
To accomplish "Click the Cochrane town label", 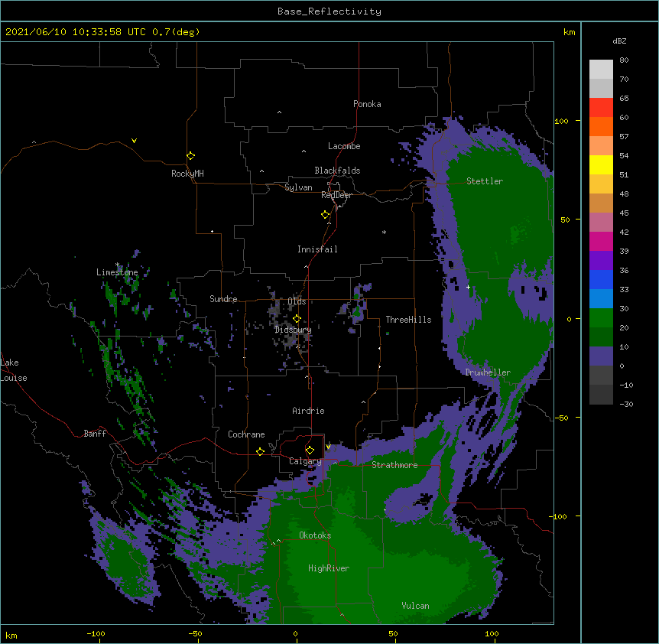I will coord(246,434).
